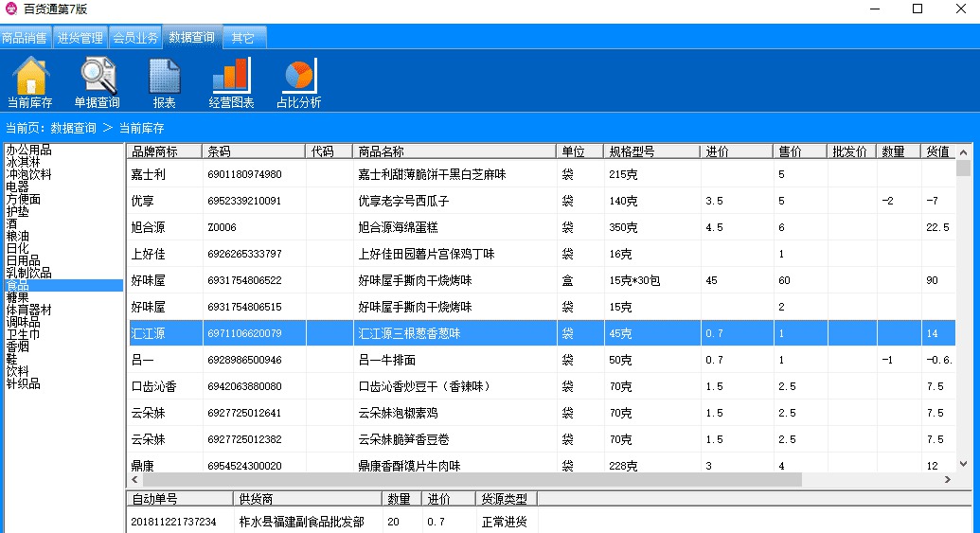Select 鞋 category in list
This screenshot has height=533, width=980.
(x=12, y=360)
